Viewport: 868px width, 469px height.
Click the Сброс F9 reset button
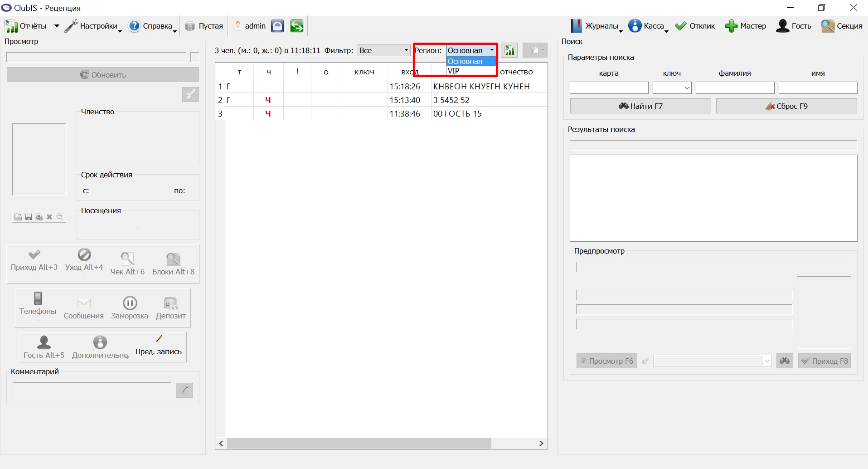(x=786, y=106)
